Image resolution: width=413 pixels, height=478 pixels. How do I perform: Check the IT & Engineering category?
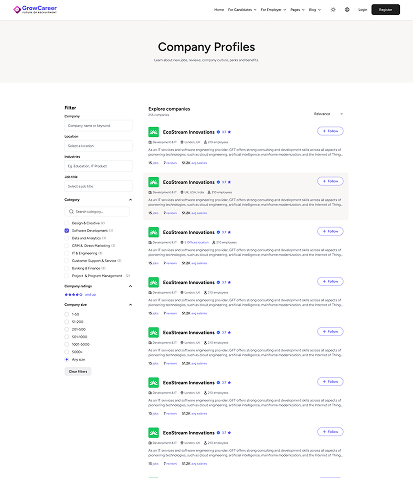[67, 253]
